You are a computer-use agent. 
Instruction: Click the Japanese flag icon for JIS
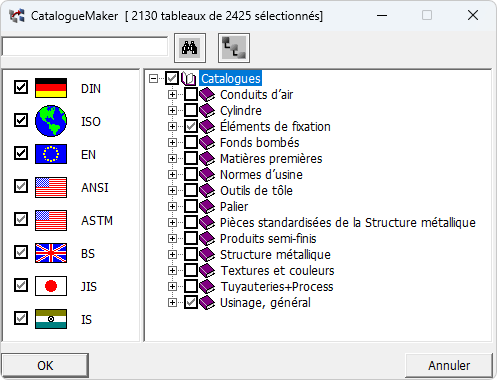(51, 286)
